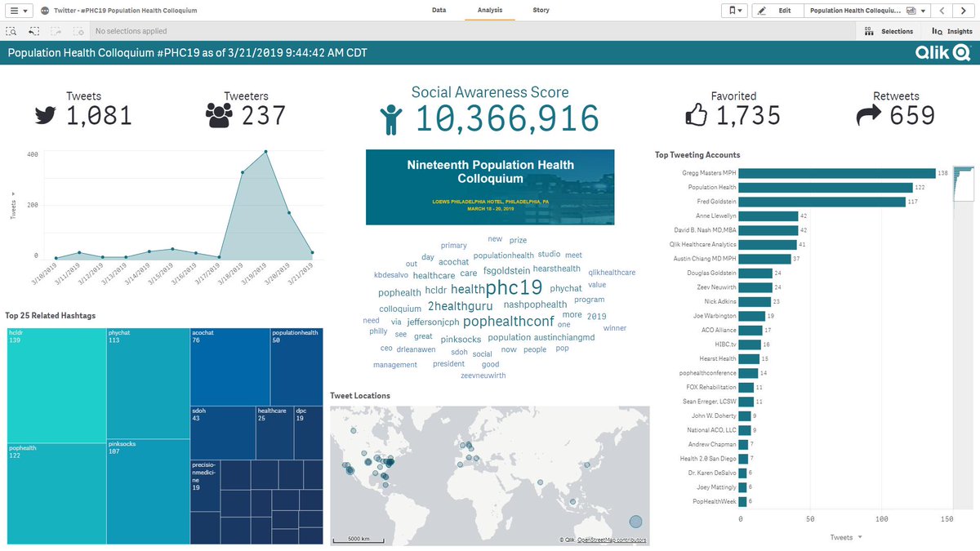The width and height of the screenshot is (980, 551).
Task: Select the dpc 19 treemap tile
Action: coord(308,433)
